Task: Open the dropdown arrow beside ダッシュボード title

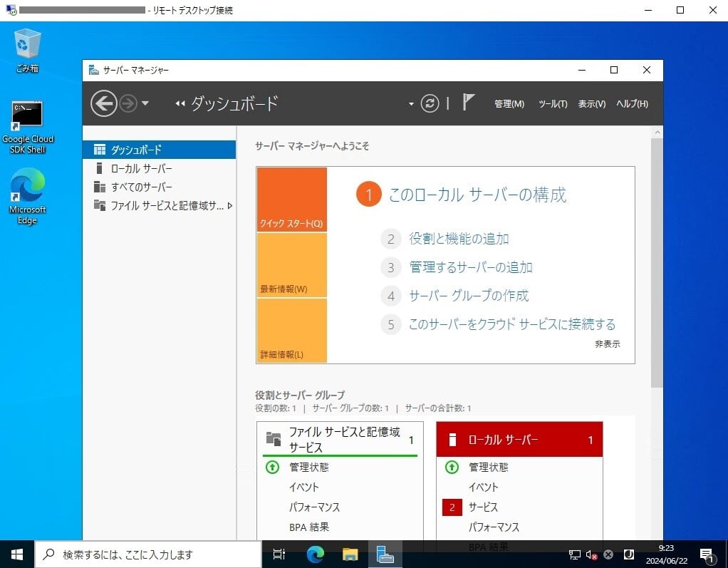Action: pyautogui.click(x=410, y=103)
